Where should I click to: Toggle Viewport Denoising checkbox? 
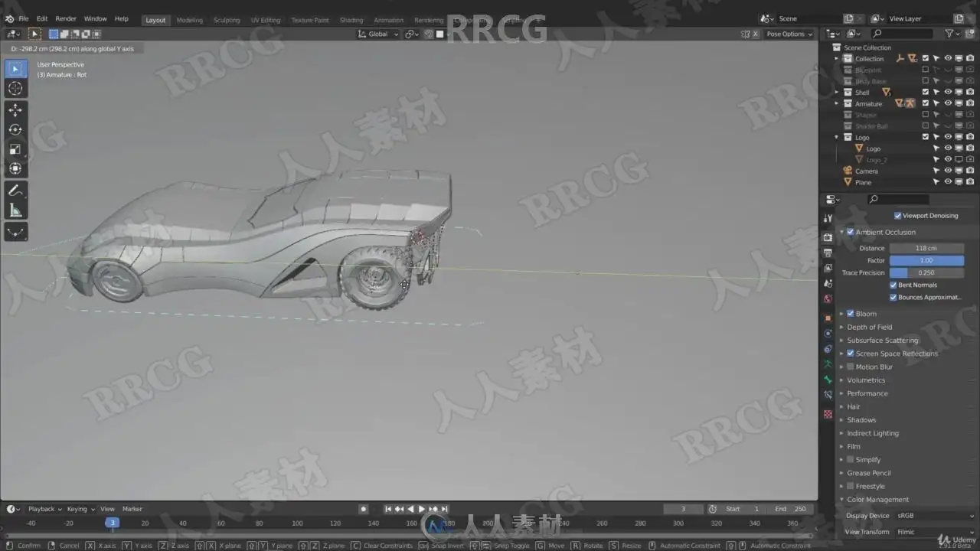898,216
